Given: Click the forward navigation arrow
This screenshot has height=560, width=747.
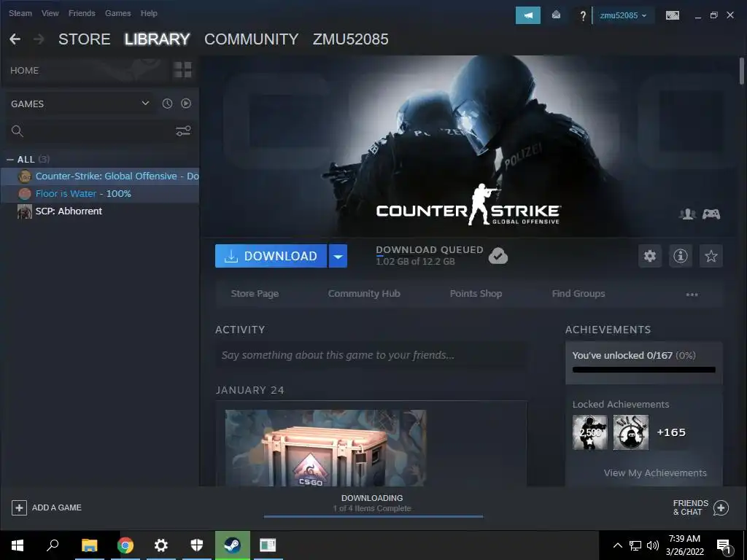Looking at the screenshot, I should 39,39.
